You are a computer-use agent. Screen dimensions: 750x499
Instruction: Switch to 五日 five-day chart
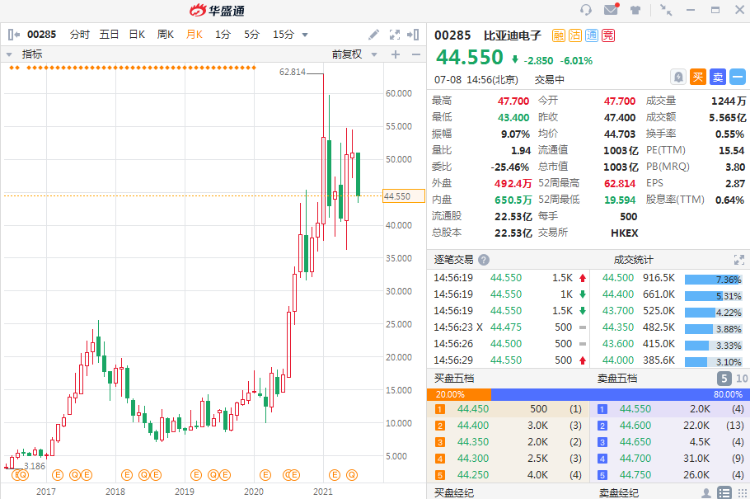pos(109,34)
